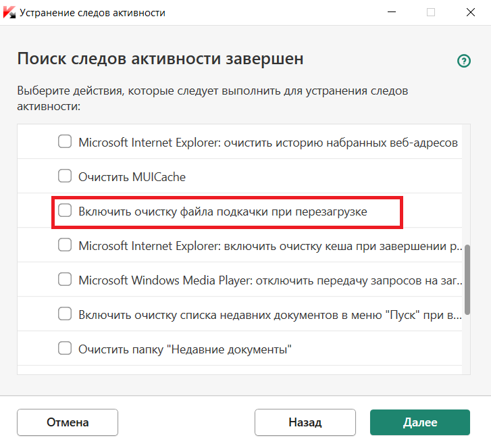Click the actions list scrollbar thumb
The image size is (491, 448).
coord(467,280)
